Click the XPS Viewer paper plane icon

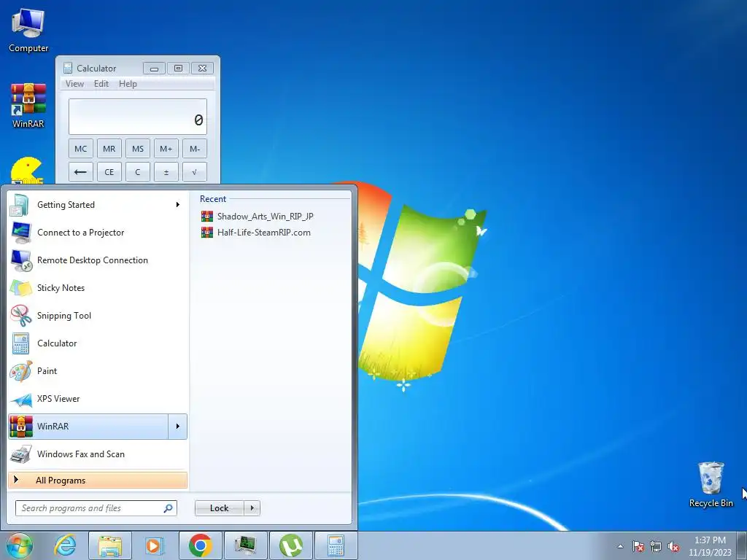coord(21,400)
